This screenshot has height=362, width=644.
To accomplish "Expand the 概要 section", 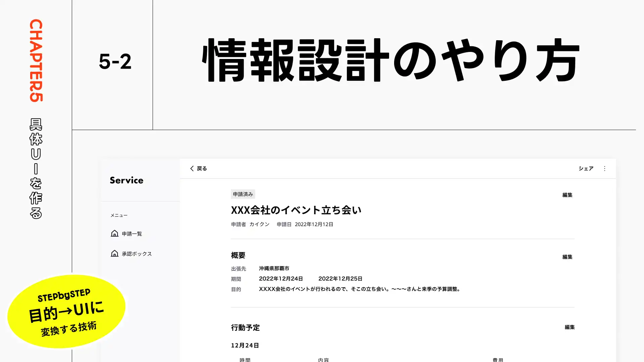I will [x=238, y=255].
